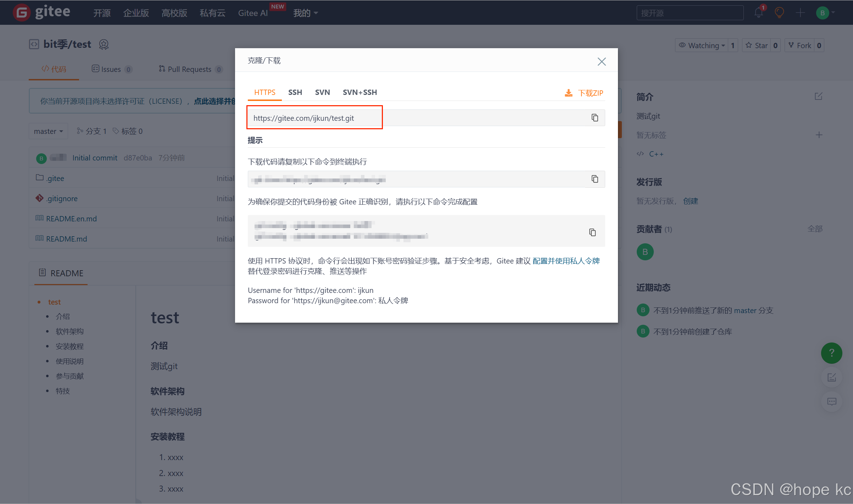The image size is (853, 504).
Task: Copy the HTTPS repository URL
Action: click(595, 118)
